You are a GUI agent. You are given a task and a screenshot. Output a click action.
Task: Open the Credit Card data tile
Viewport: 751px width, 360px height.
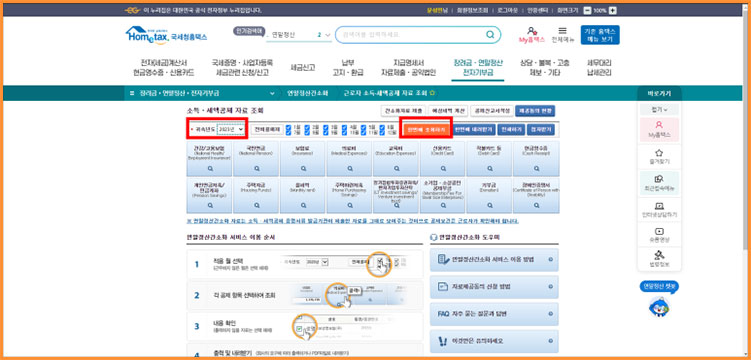(x=443, y=158)
